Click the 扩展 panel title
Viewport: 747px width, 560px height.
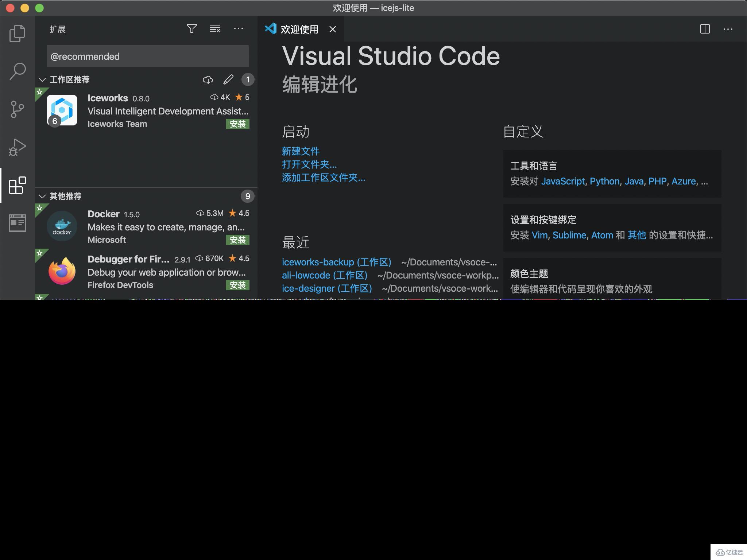pyautogui.click(x=58, y=29)
